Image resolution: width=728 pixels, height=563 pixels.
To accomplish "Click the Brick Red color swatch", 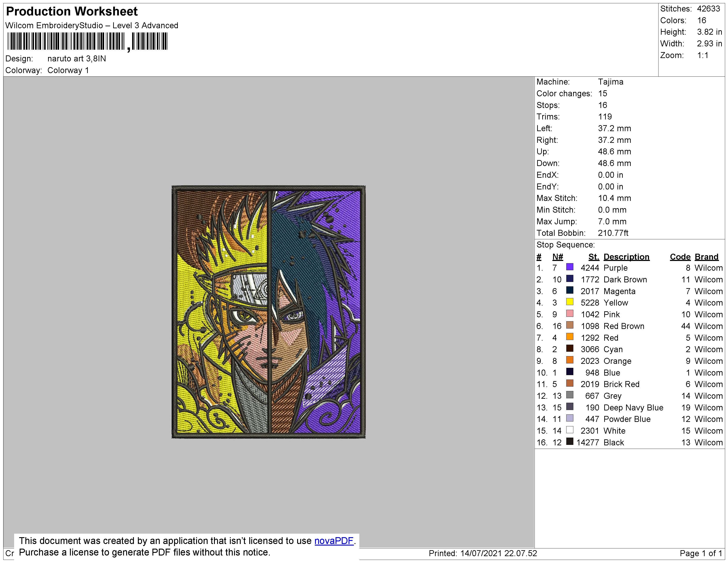I will click(x=570, y=384).
